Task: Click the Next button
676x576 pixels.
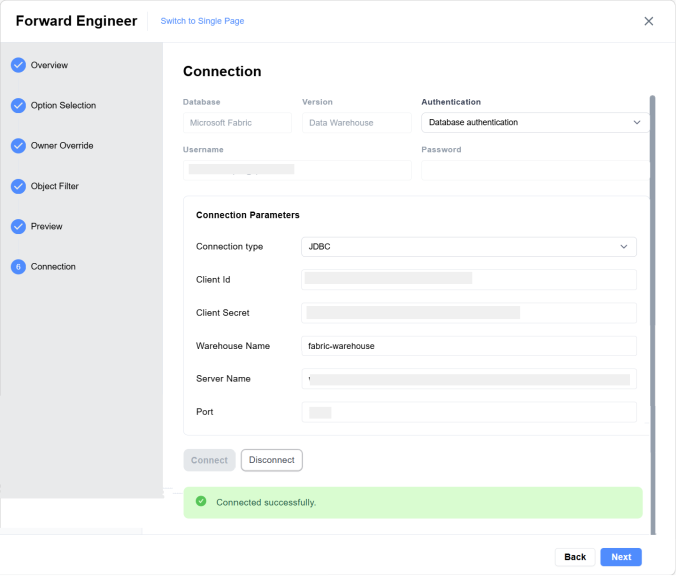Action: (x=621, y=557)
